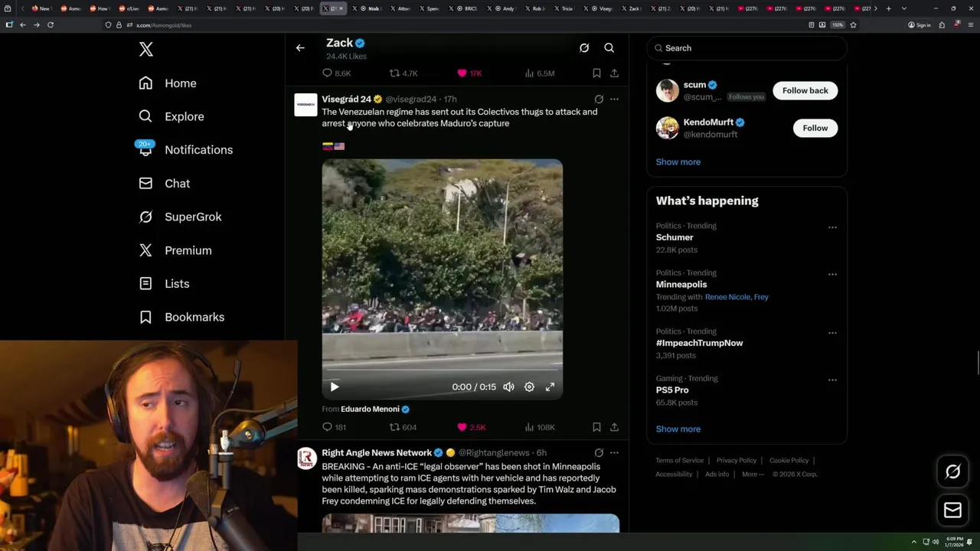Screen dimensions: 980x551
Task: Click the X logo in sidebar
Action: point(146,50)
